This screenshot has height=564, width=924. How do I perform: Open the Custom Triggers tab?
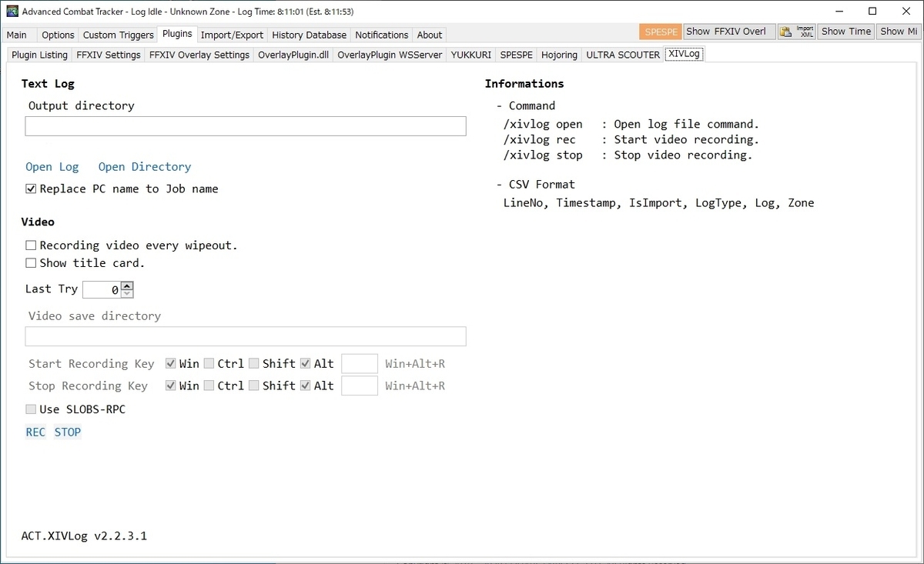(119, 35)
